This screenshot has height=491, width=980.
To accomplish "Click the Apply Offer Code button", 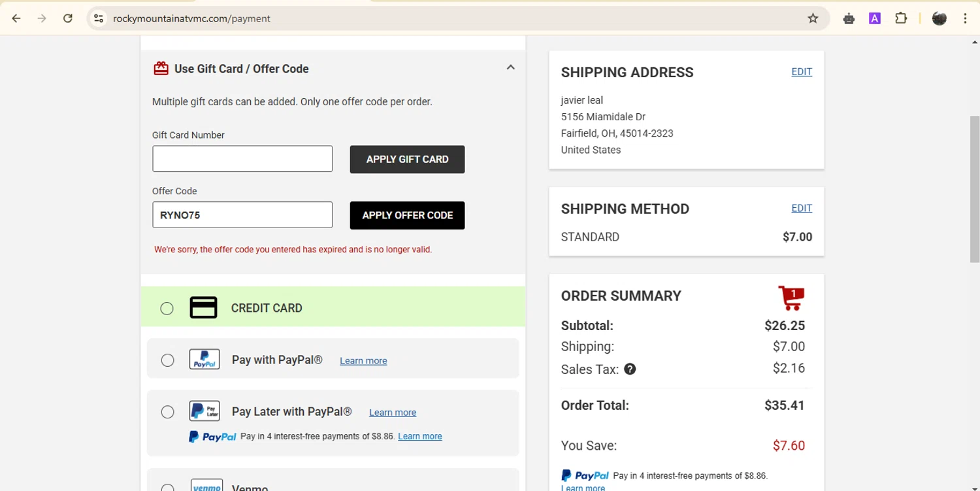I will [x=407, y=216].
